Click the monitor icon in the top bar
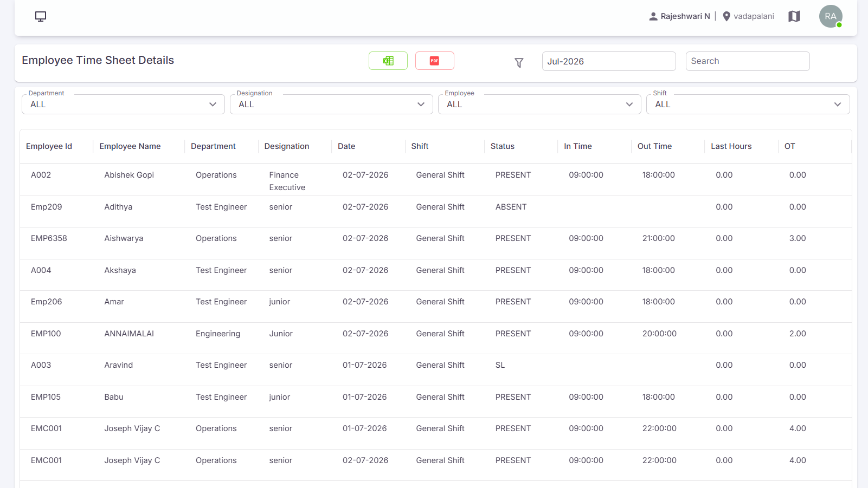This screenshot has width=868, height=488. (41, 16)
